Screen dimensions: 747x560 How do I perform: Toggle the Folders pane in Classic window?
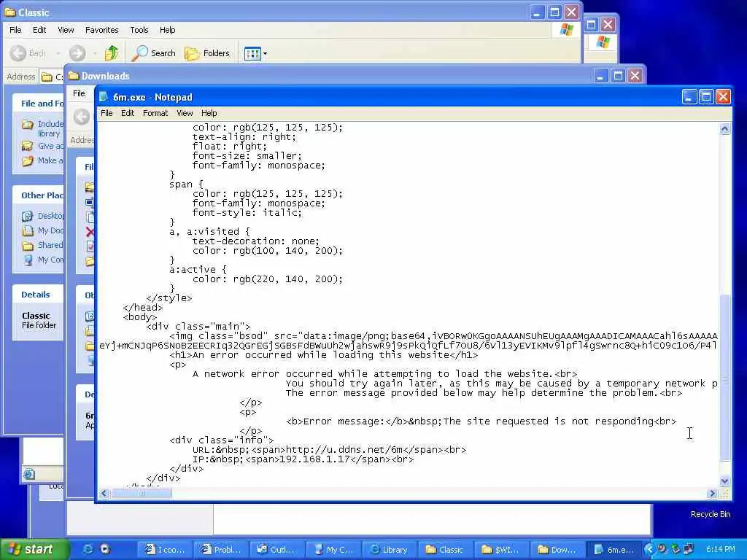[x=207, y=52]
